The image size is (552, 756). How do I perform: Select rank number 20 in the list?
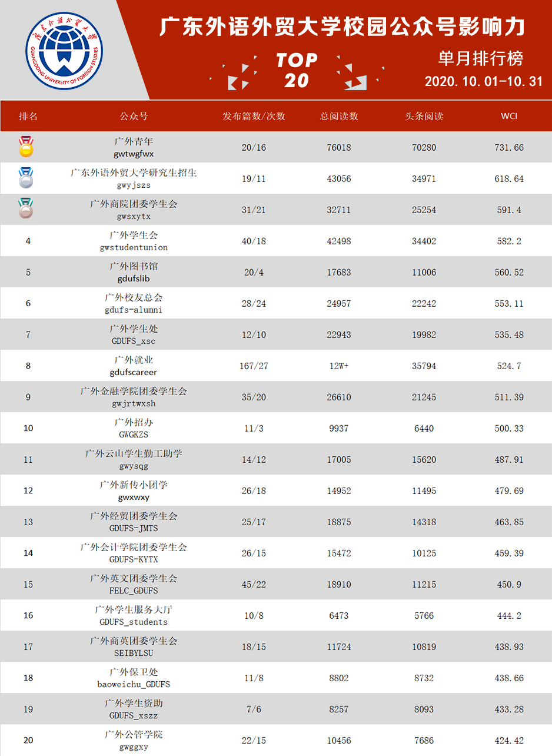click(28, 740)
